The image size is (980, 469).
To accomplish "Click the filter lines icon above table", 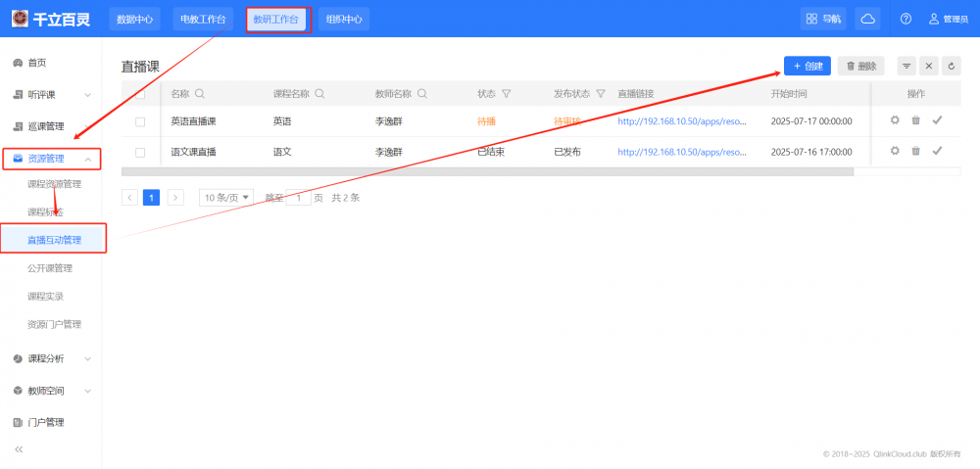I will pyautogui.click(x=906, y=66).
